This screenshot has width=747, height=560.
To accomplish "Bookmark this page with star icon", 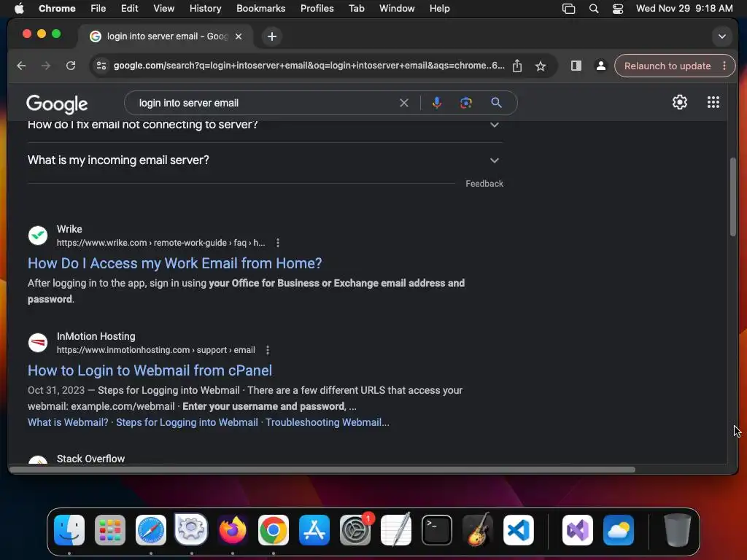I will (541, 66).
